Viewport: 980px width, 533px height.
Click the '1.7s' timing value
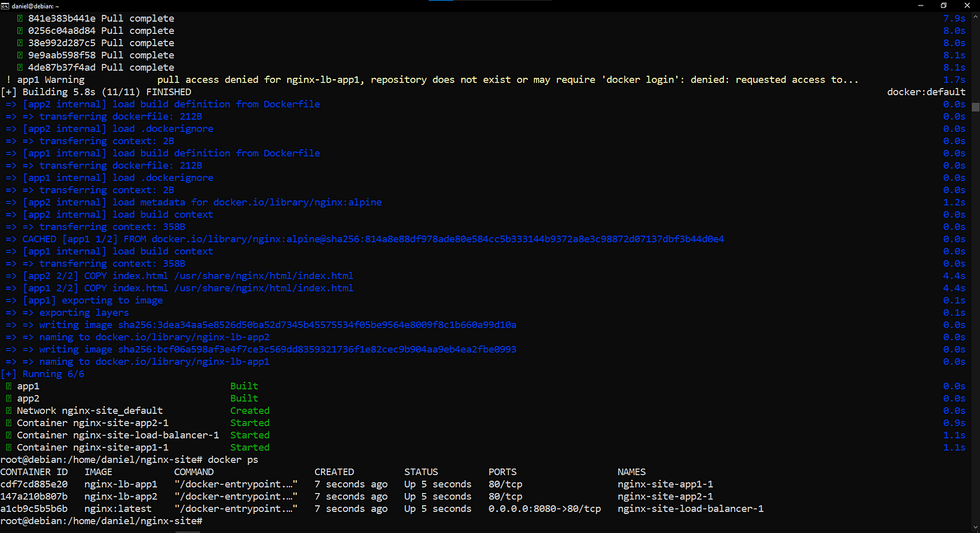954,80
